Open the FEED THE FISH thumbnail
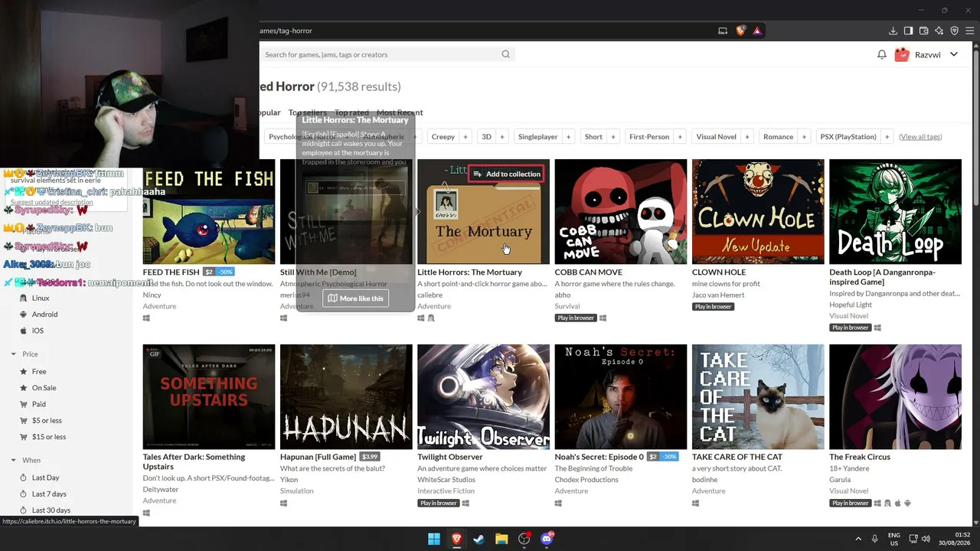This screenshot has width=980, height=551. pos(209,211)
